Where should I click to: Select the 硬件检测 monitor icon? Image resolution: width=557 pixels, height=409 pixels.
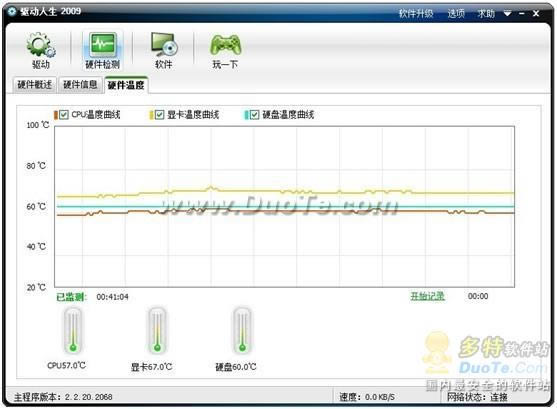103,45
